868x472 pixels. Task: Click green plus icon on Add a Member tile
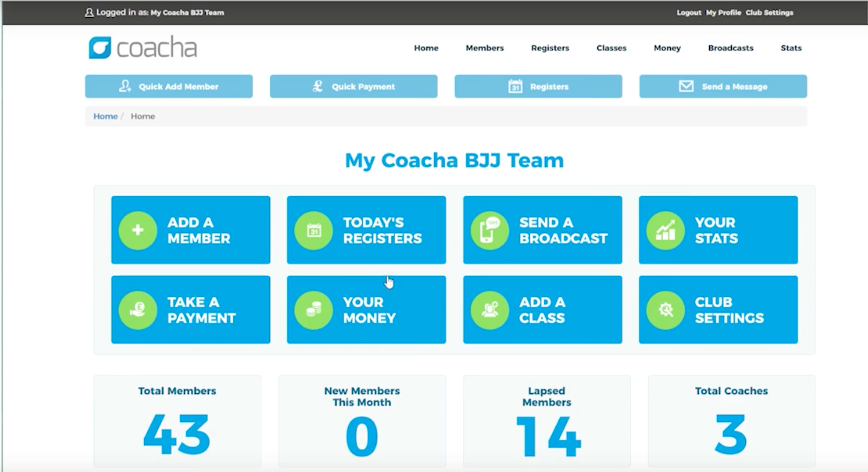[138, 231]
